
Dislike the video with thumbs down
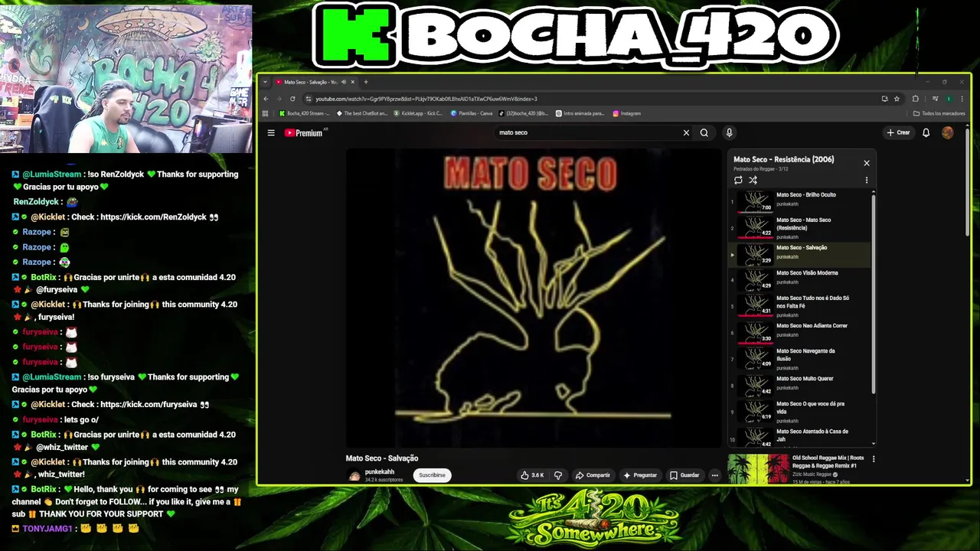[x=558, y=475]
